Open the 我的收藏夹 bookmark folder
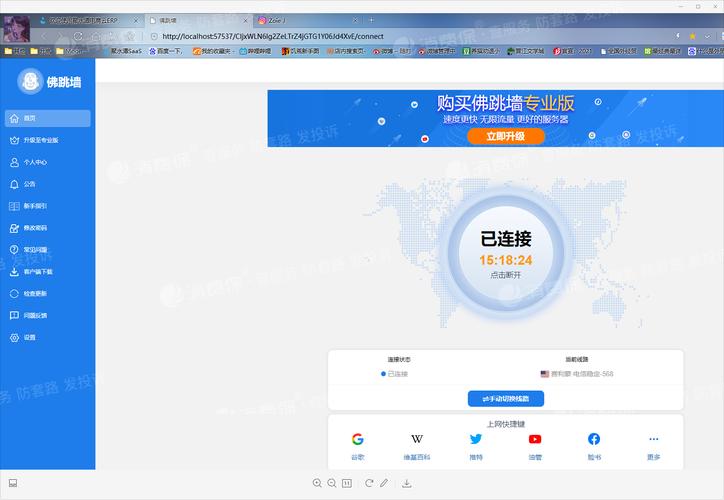This screenshot has height=500, width=724. pyautogui.click(x=213, y=51)
